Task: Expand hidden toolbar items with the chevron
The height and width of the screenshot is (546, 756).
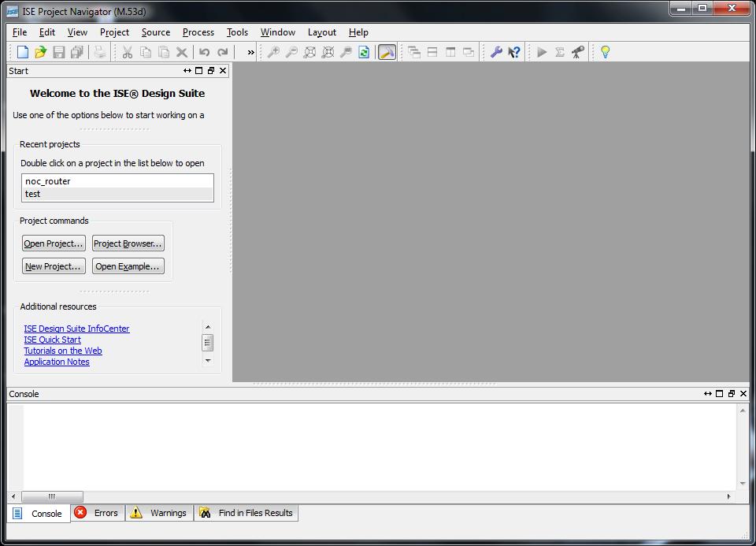Action: pos(250,52)
